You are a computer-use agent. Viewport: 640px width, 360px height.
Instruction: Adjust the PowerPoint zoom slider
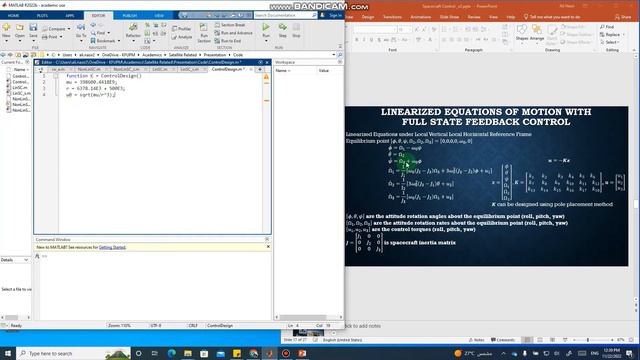588,340
